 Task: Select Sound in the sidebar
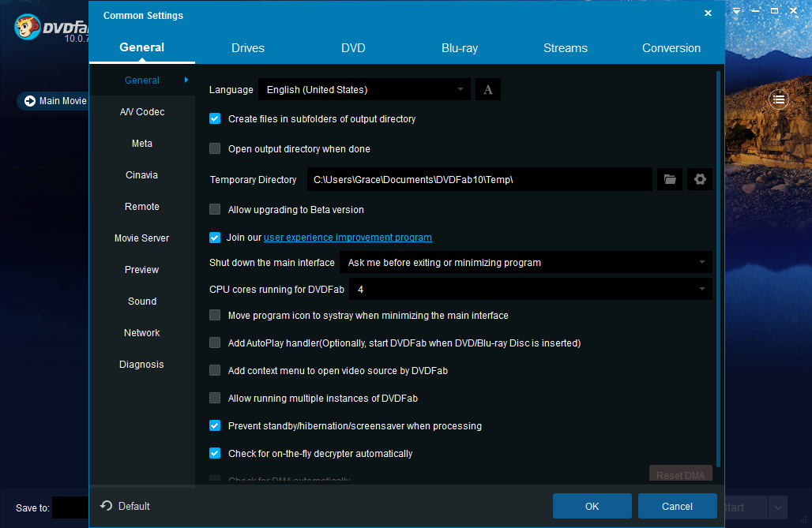(x=142, y=301)
